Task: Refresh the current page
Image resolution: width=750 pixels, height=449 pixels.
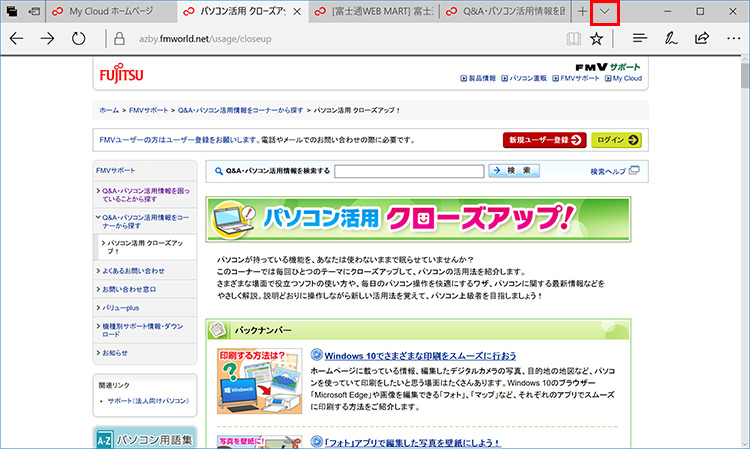Action: pos(79,39)
